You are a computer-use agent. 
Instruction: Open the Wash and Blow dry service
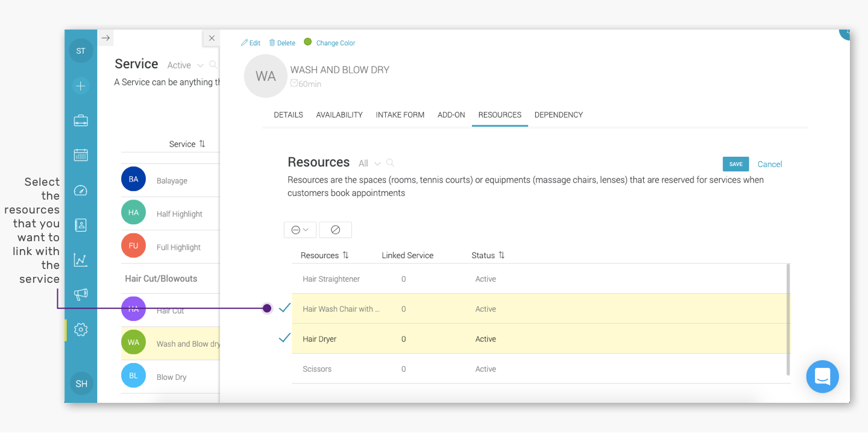[188, 344]
